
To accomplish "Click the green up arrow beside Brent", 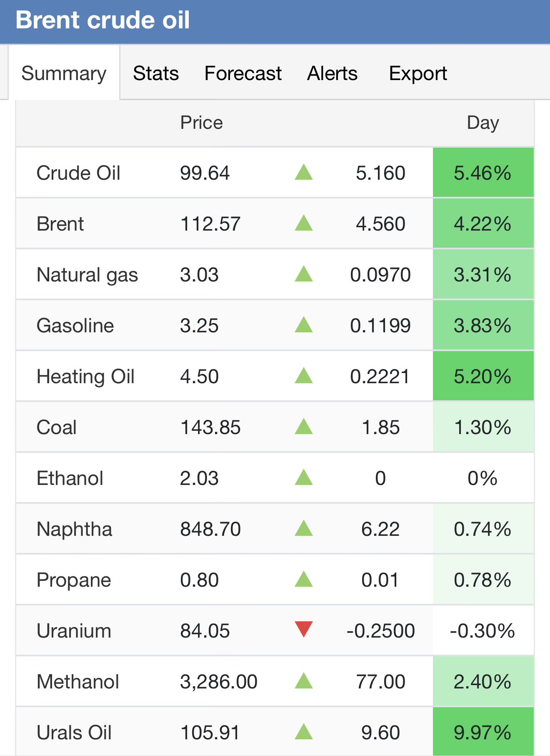I will pos(304,223).
